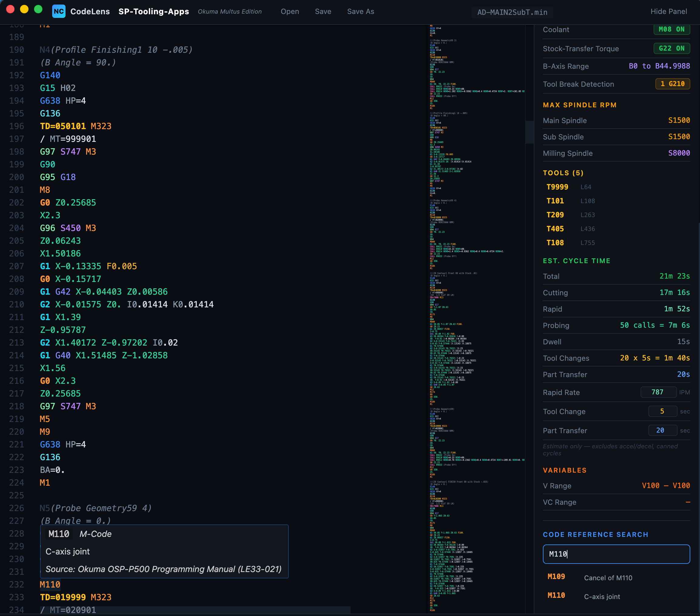Click the L436 line reference
The height and width of the screenshot is (616, 700).
tap(588, 229)
